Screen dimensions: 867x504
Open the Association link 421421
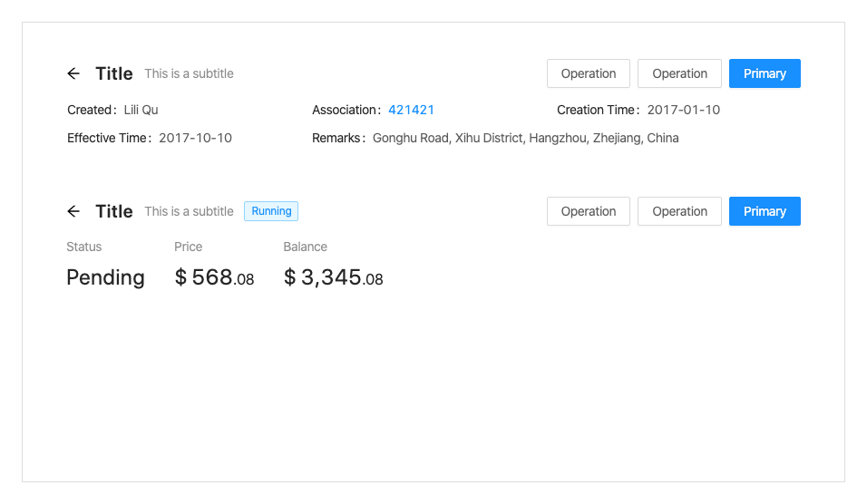click(411, 110)
